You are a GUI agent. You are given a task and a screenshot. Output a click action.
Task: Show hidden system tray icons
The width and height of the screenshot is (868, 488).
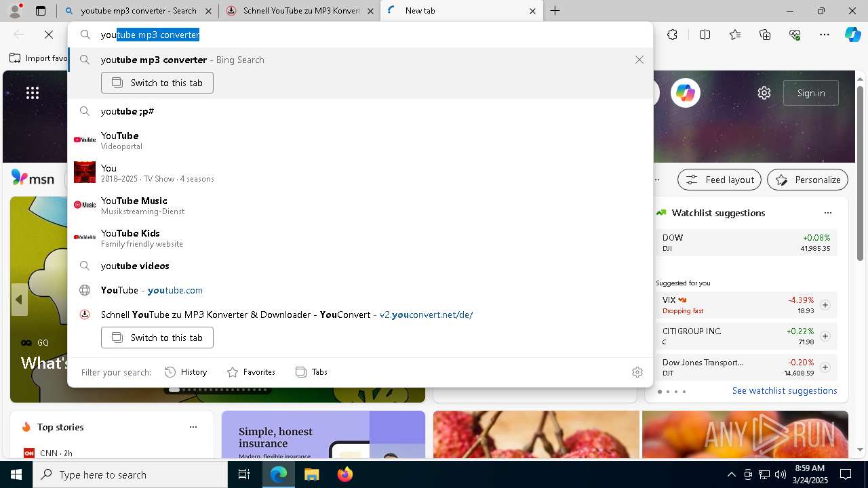click(731, 474)
